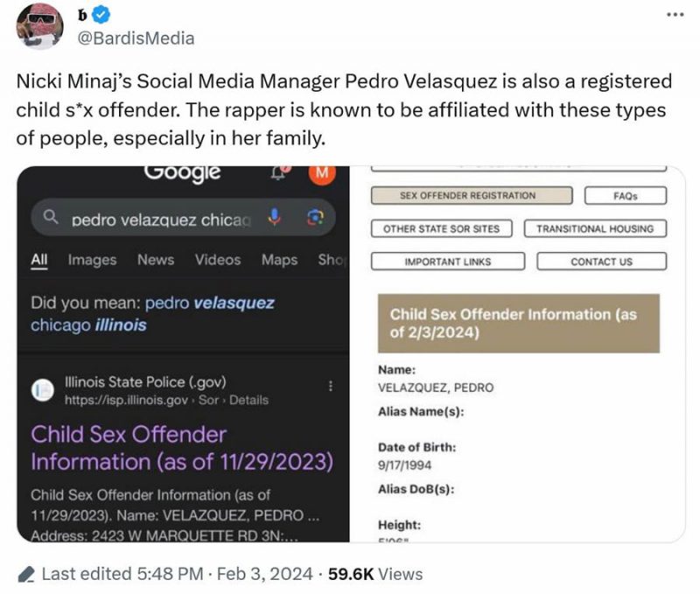Screen dimensions: 700x594
Task: Select the Maps search tab
Action: tap(279, 260)
